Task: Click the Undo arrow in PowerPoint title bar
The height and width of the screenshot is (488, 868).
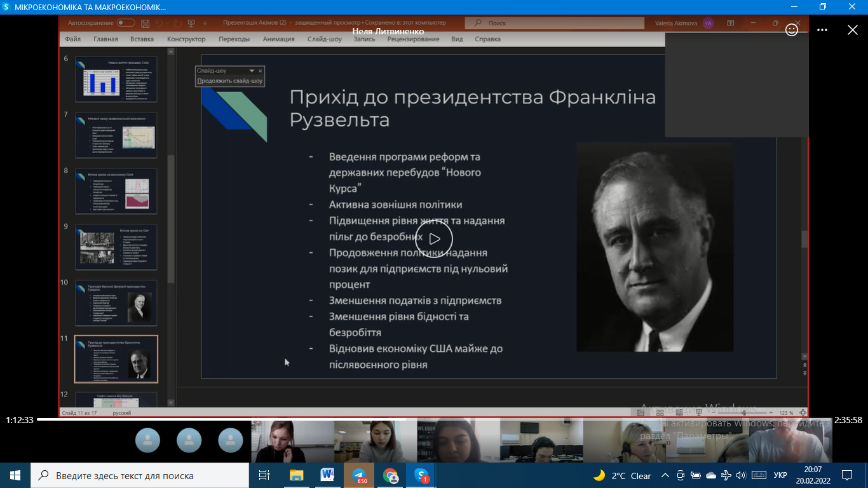Action: point(160,23)
